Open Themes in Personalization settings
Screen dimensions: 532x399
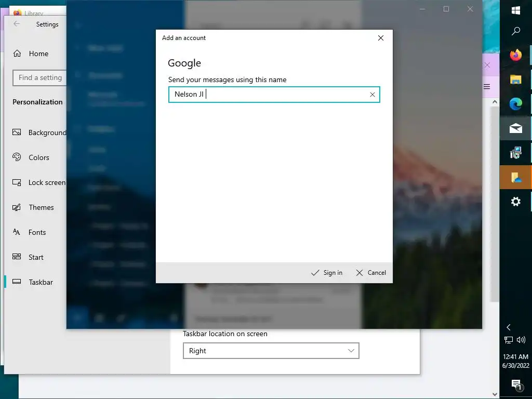click(x=33, y=207)
